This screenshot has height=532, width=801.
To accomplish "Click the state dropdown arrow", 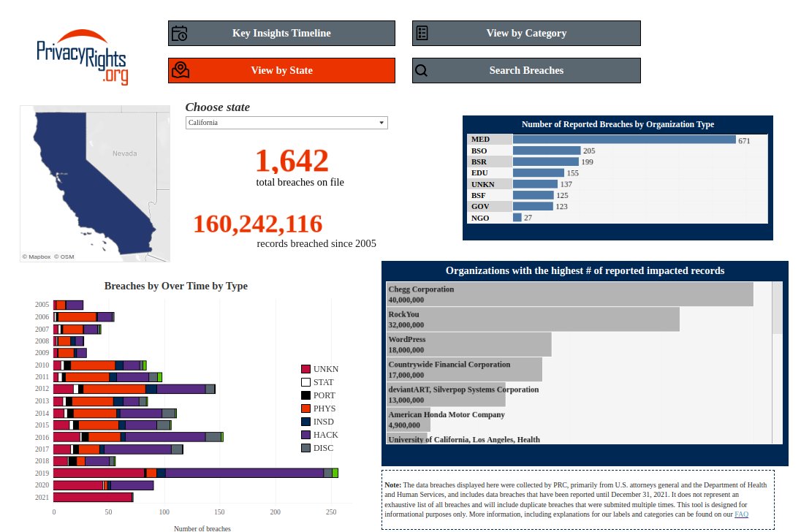I will (x=381, y=123).
